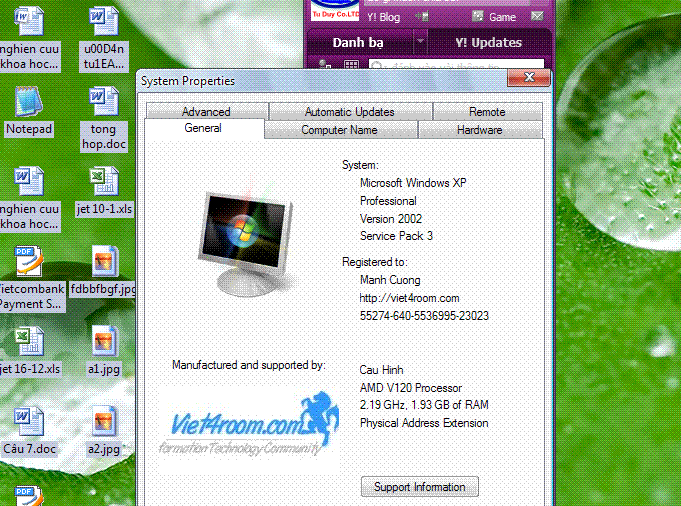
Task: Open the Y! Blog link
Action: pyautogui.click(x=383, y=17)
